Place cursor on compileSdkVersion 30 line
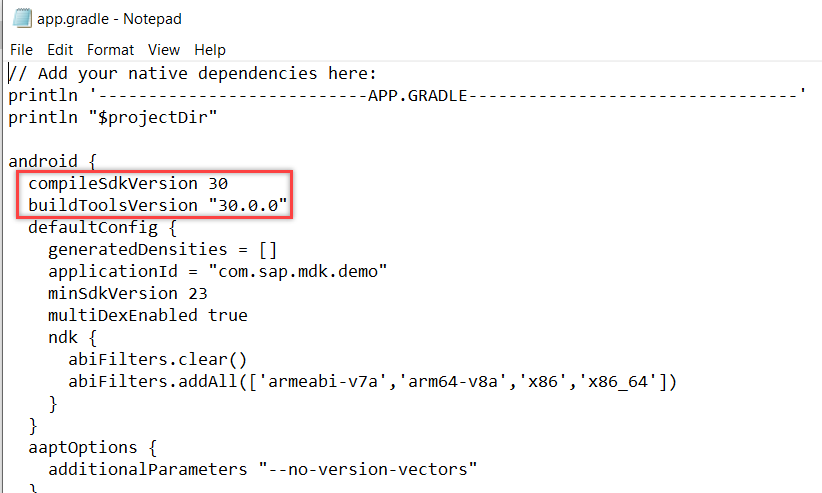 coord(128,184)
